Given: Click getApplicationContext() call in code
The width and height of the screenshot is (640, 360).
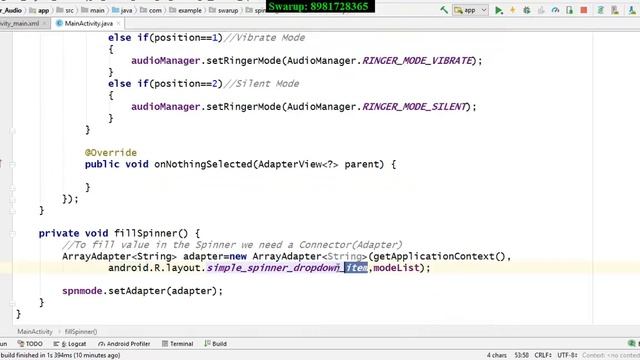Looking at the screenshot, I should [440, 256].
